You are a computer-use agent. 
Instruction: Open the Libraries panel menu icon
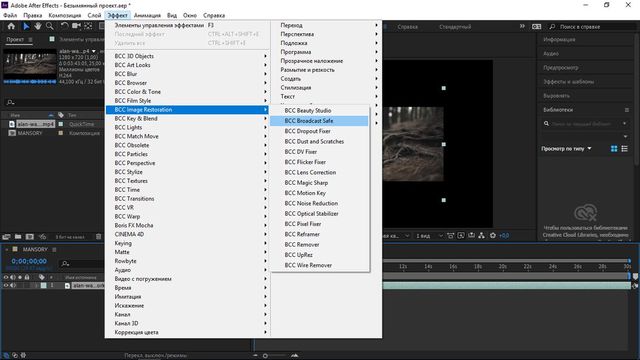[627, 110]
